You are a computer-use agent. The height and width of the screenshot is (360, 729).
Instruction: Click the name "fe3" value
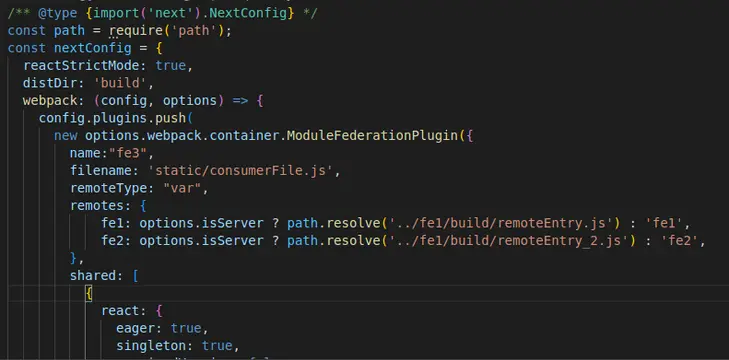127,153
